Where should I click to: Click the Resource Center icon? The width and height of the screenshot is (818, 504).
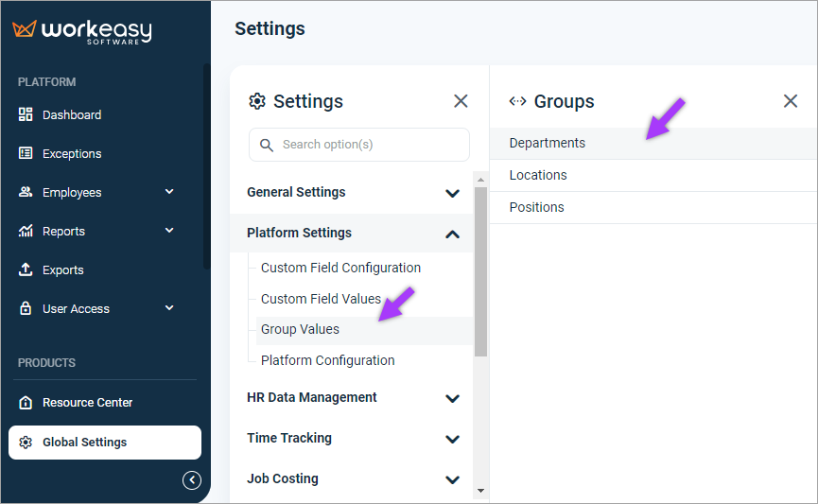tap(26, 402)
